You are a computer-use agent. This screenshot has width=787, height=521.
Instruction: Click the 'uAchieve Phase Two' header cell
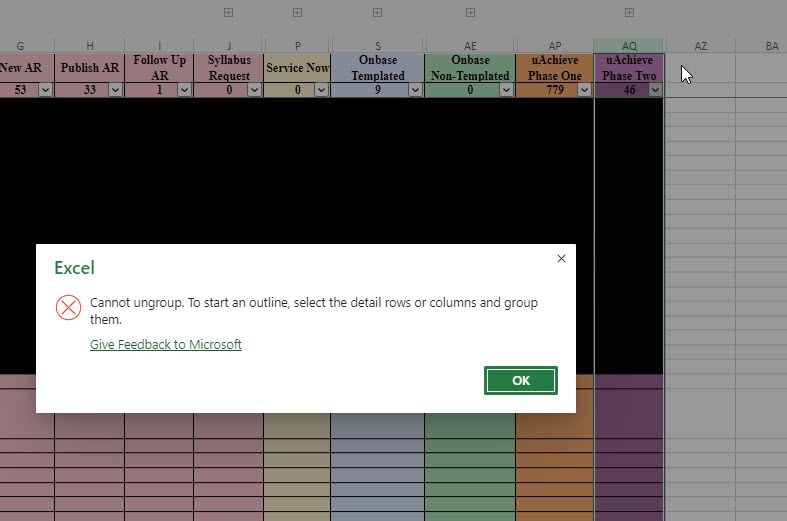click(629, 68)
